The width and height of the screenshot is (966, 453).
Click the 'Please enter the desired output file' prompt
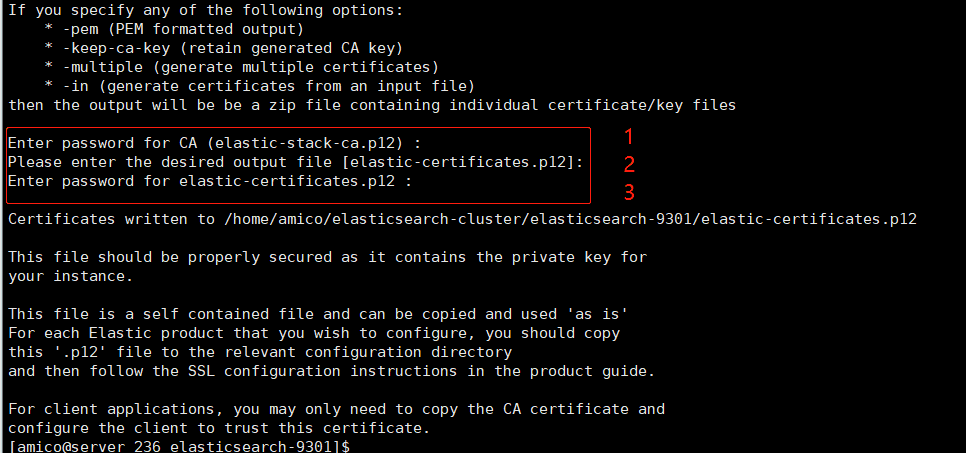pyautogui.click(x=295, y=162)
